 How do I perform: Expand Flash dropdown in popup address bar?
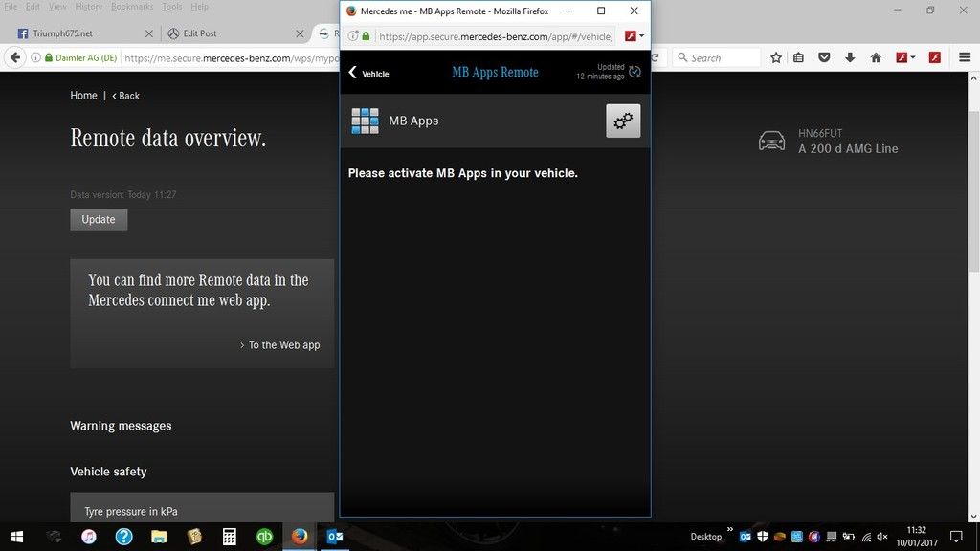click(641, 36)
